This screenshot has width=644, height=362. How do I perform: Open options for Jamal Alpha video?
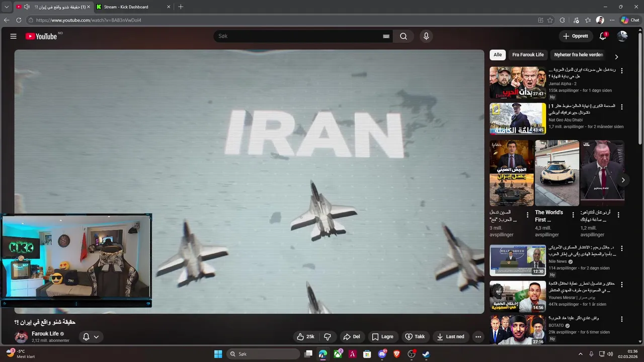(x=622, y=71)
